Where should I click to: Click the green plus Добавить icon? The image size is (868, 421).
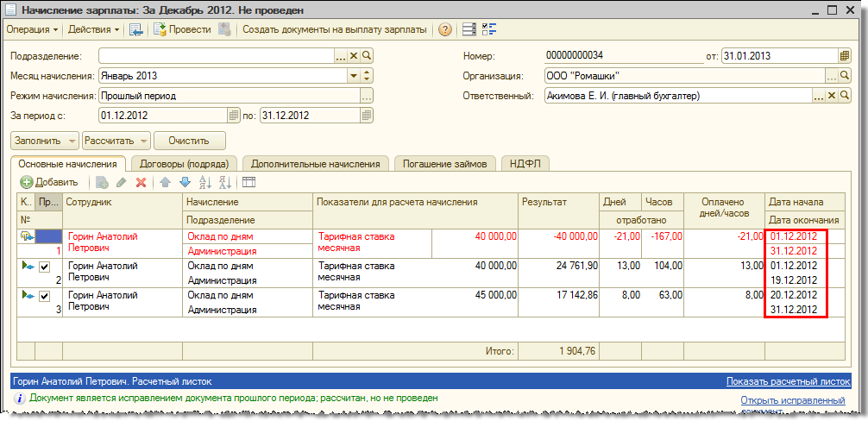(x=27, y=182)
